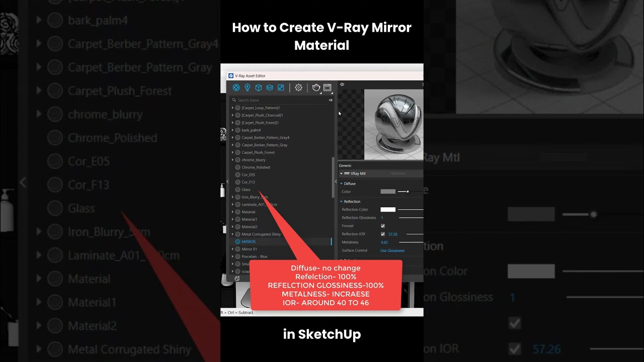Image resolution: width=644 pixels, height=362 pixels.
Task: Click the sphere icon of Glass material
Action: (238, 190)
